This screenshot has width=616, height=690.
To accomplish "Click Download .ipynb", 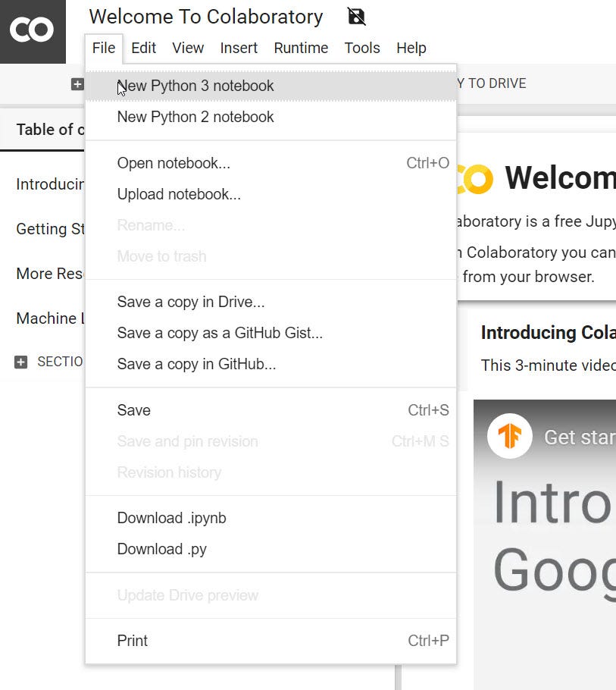I will tap(173, 518).
